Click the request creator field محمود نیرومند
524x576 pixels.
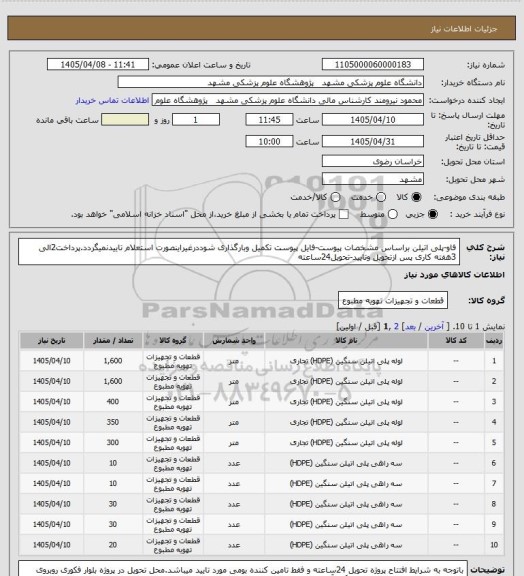pos(287,100)
